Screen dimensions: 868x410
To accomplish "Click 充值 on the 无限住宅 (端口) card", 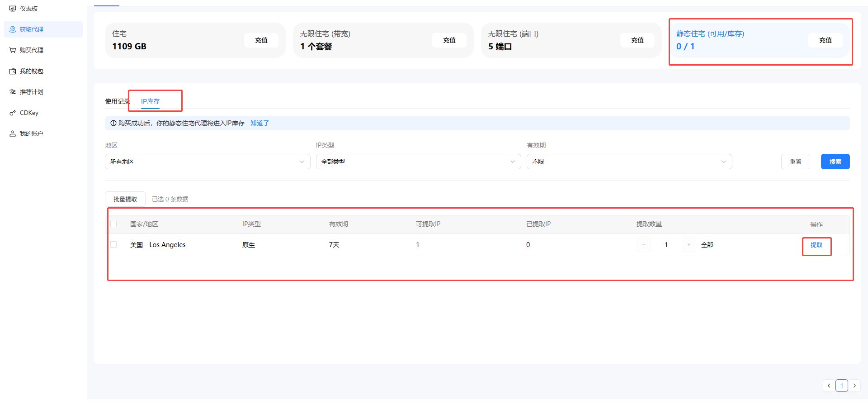I will coord(637,40).
